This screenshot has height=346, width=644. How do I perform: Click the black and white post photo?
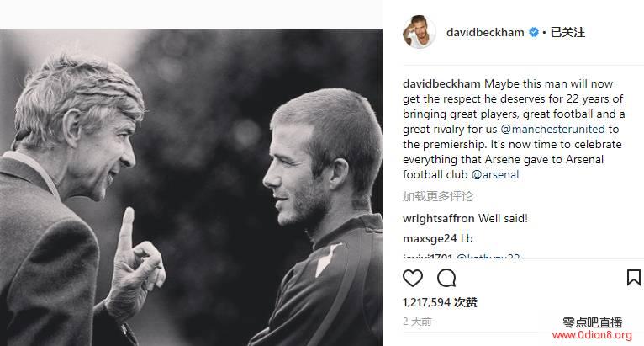coord(191,188)
